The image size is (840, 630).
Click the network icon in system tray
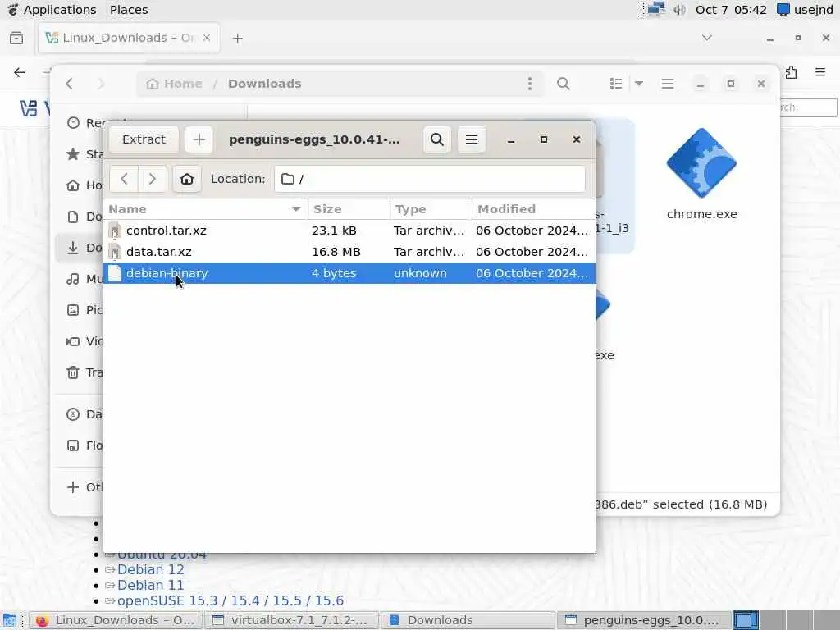coord(655,10)
